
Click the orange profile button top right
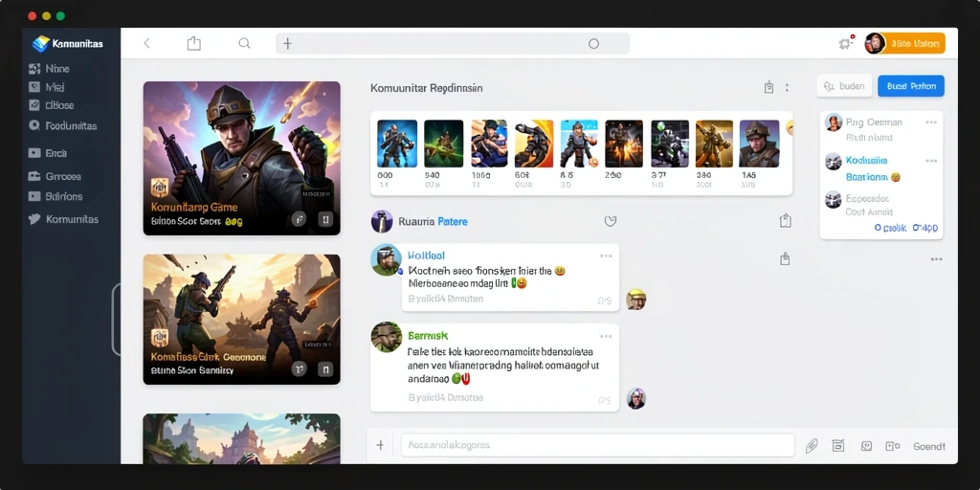[905, 43]
